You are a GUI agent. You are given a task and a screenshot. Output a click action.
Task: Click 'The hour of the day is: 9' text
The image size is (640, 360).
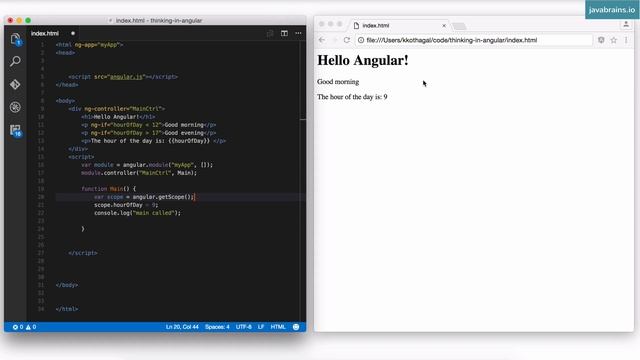(x=352, y=97)
